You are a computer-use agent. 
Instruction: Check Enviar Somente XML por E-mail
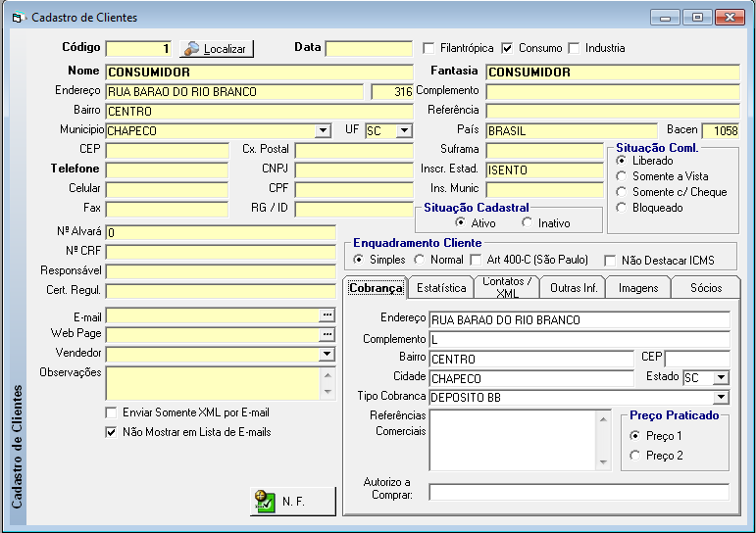111,412
